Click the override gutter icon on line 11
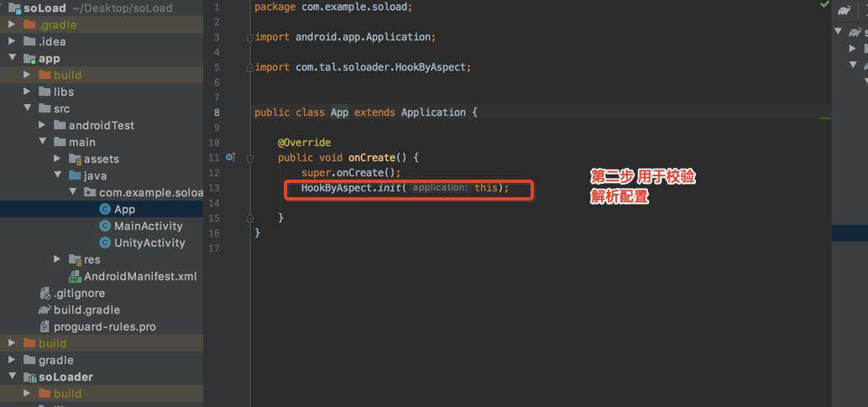 pos(231,158)
